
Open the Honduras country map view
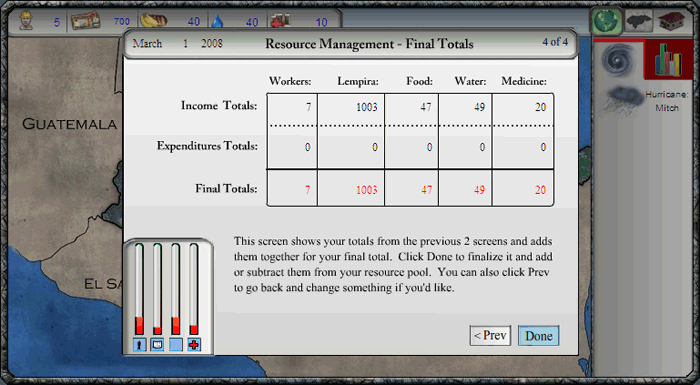pos(638,21)
